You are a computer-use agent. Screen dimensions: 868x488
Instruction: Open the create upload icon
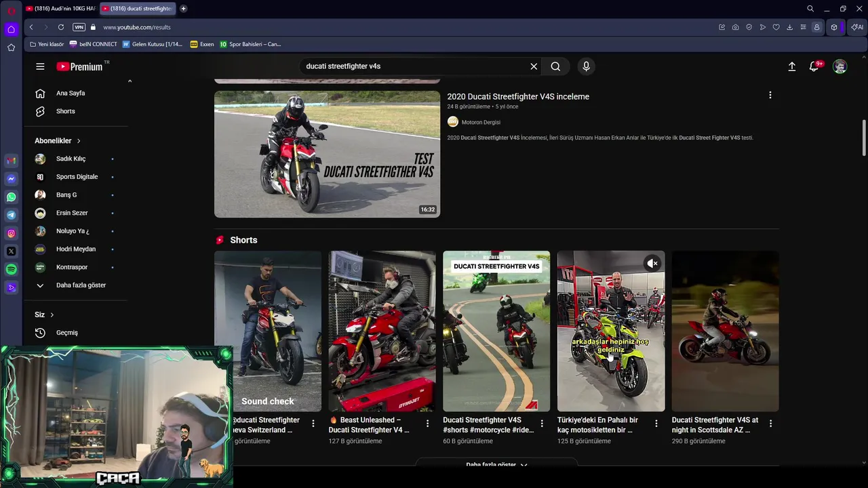pyautogui.click(x=791, y=66)
